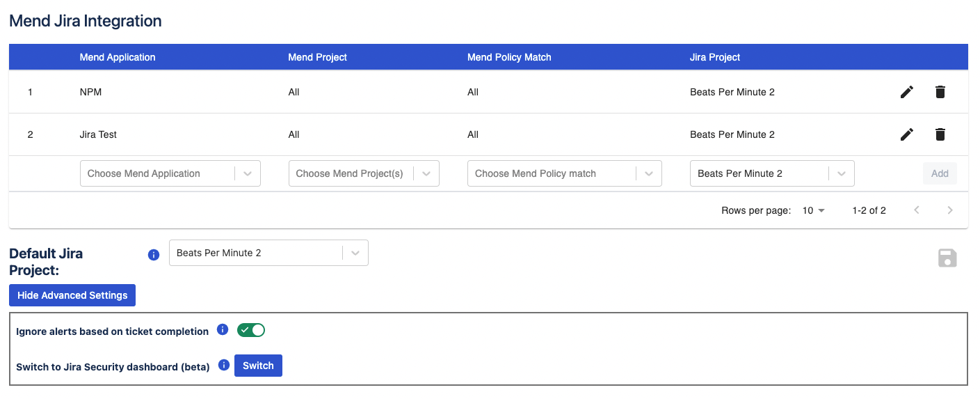Delete the NPM integration row
The width and height of the screenshot is (980, 399).
coord(940,92)
